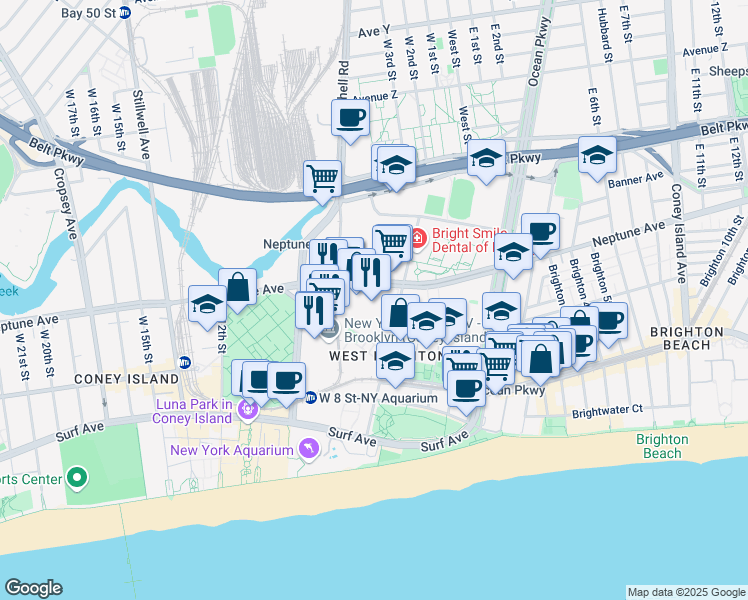The image size is (748, 600).
Task: Open the Bay 50 St subway station icon
Action: click(125, 13)
